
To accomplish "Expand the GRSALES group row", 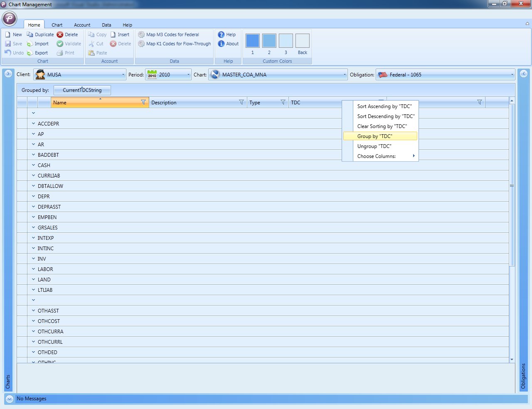I will pyautogui.click(x=34, y=227).
